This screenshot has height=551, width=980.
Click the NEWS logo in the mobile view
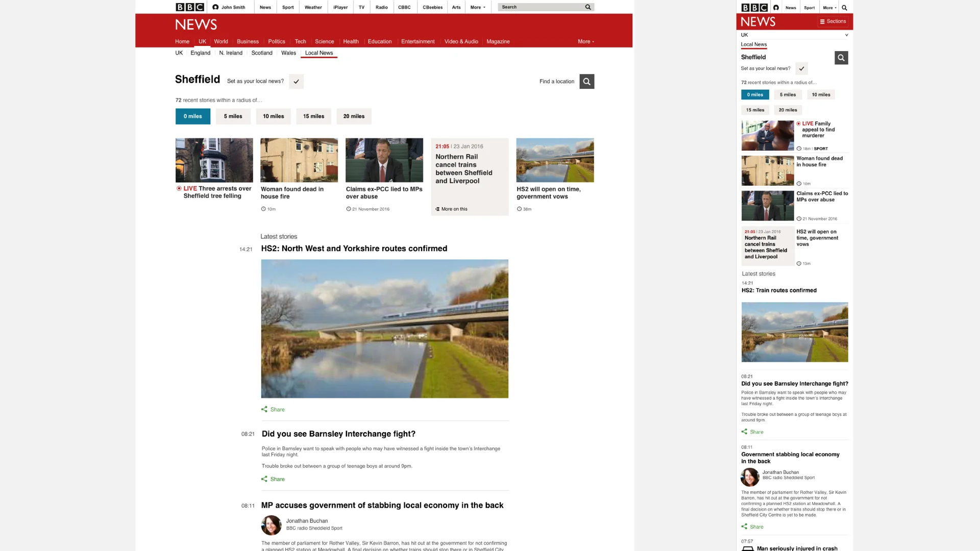(758, 21)
